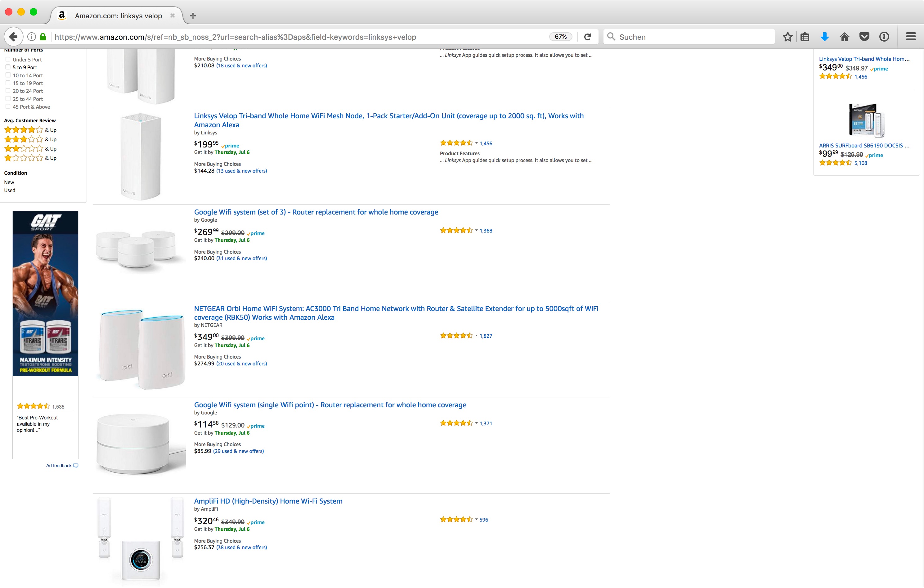This screenshot has width=924, height=588.
Task: Click the GAT Sport Nitraflex ad banner
Action: 45,293
